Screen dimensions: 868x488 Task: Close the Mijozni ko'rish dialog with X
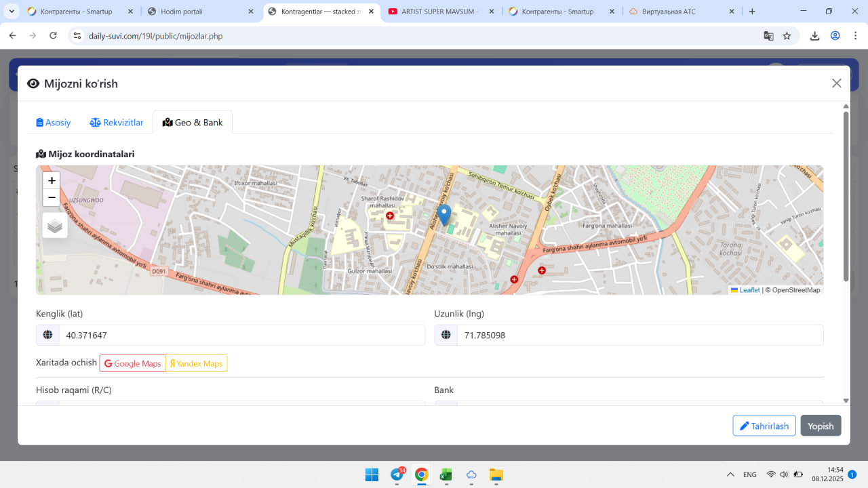[836, 83]
